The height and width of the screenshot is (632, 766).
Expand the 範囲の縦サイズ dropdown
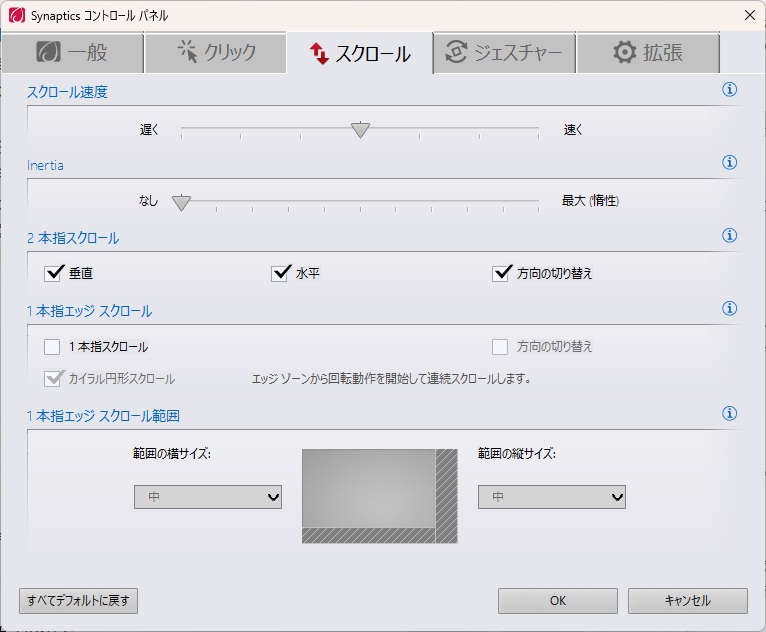pyautogui.click(x=552, y=497)
